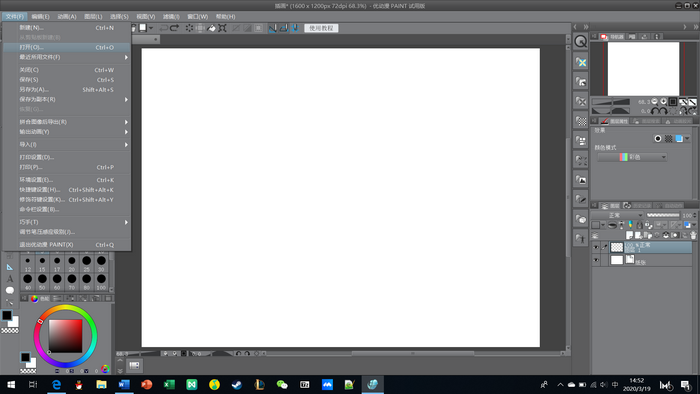Toggle visibility of the paper layer
Viewport: 700px width, 394px height.
[596, 260]
